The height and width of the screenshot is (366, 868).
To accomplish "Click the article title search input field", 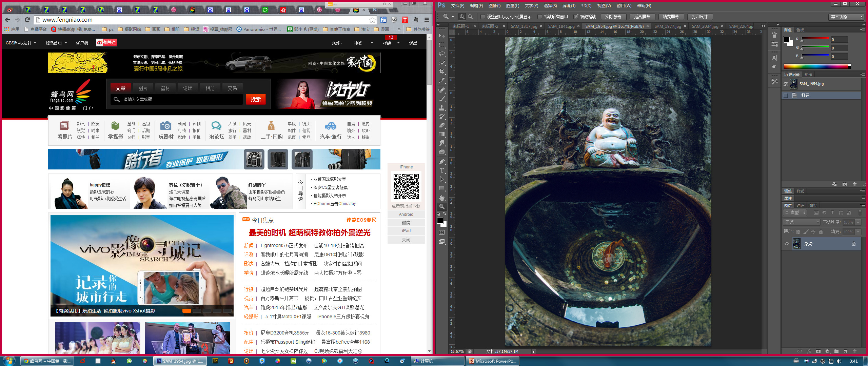I will pyautogui.click(x=176, y=99).
